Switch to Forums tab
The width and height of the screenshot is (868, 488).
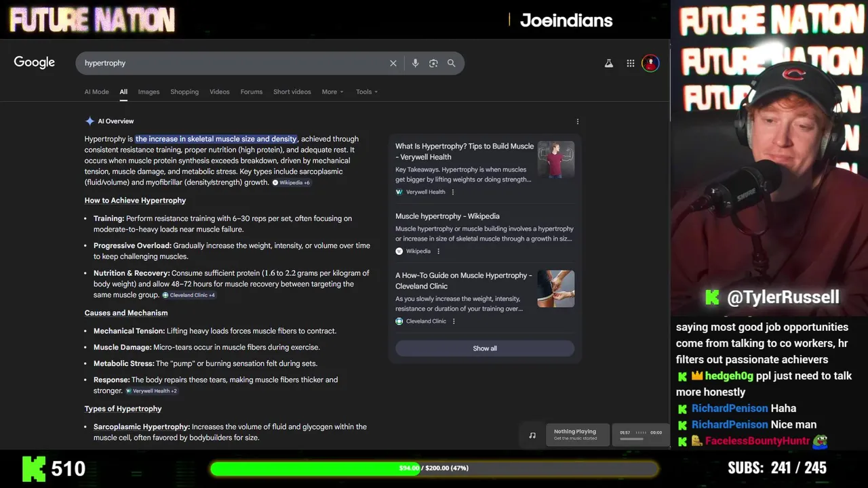coord(251,91)
